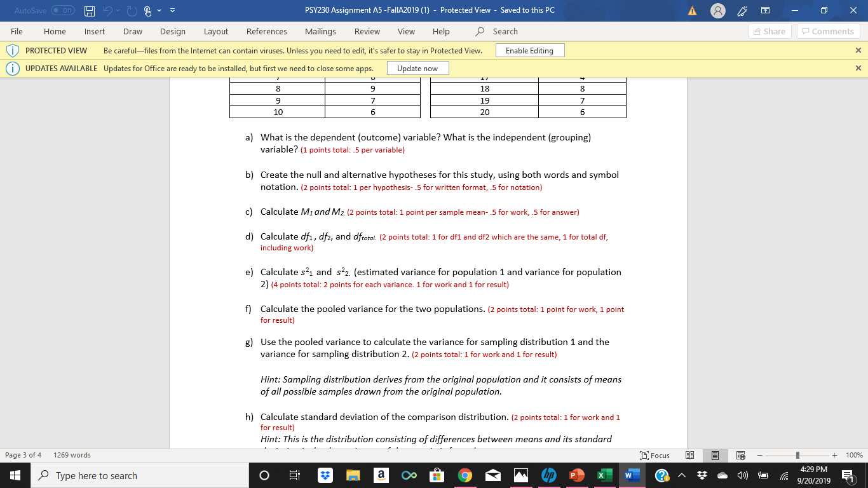
Task: Switch to Focus mode in status bar
Action: click(656, 455)
